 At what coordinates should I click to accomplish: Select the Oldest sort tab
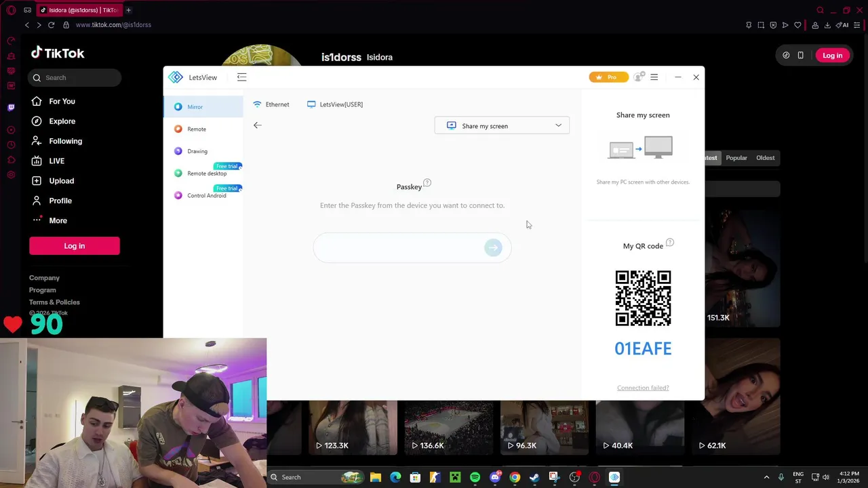[766, 158]
